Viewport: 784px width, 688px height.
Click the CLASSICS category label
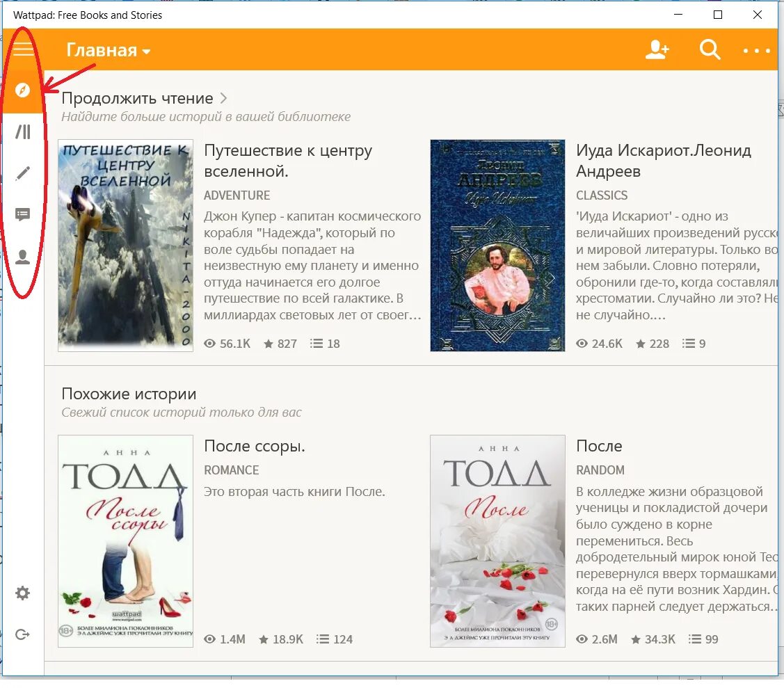[602, 195]
